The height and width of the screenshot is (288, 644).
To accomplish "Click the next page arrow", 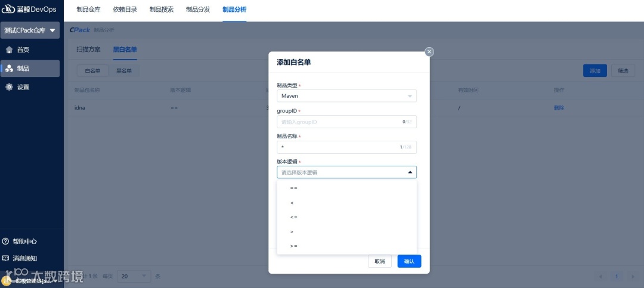I will [x=632, y=277].
